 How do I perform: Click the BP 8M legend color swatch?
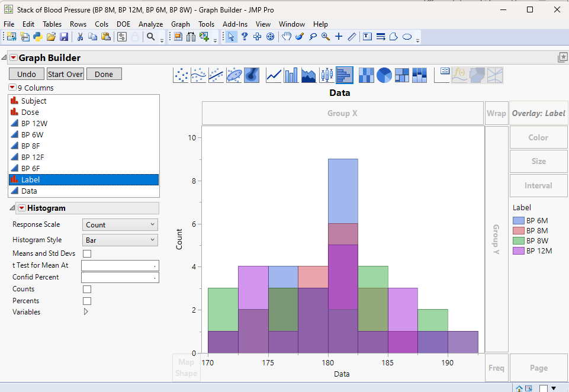pos(519,230)
